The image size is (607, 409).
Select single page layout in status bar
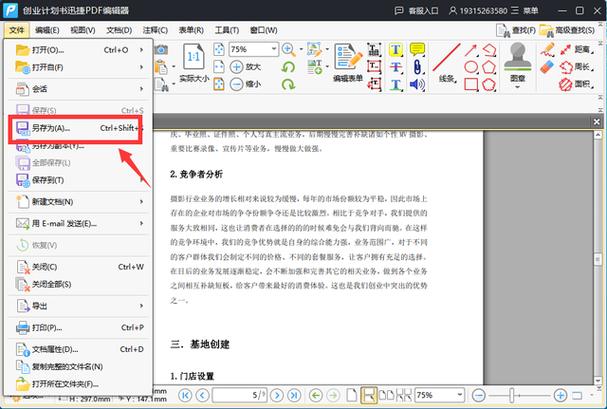352,395
